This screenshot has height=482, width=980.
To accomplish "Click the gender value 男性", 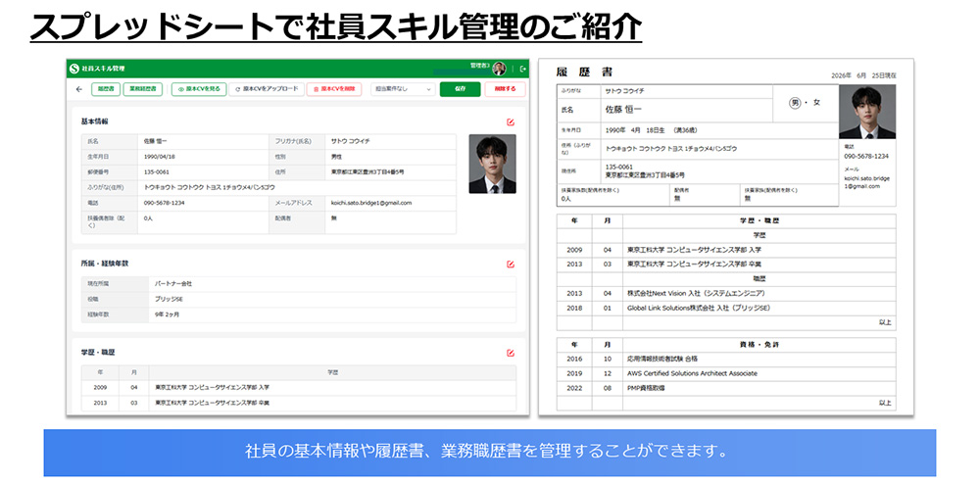I will point(336,157).
